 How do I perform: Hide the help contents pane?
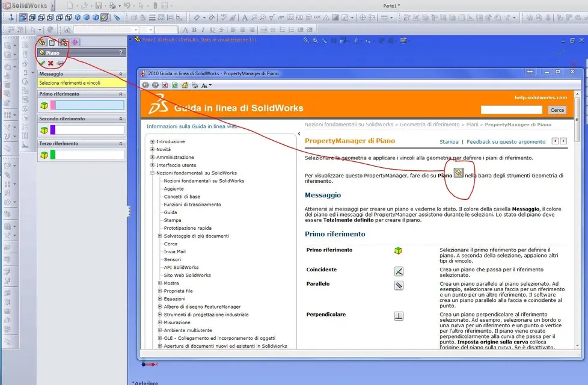click(299, 134)
